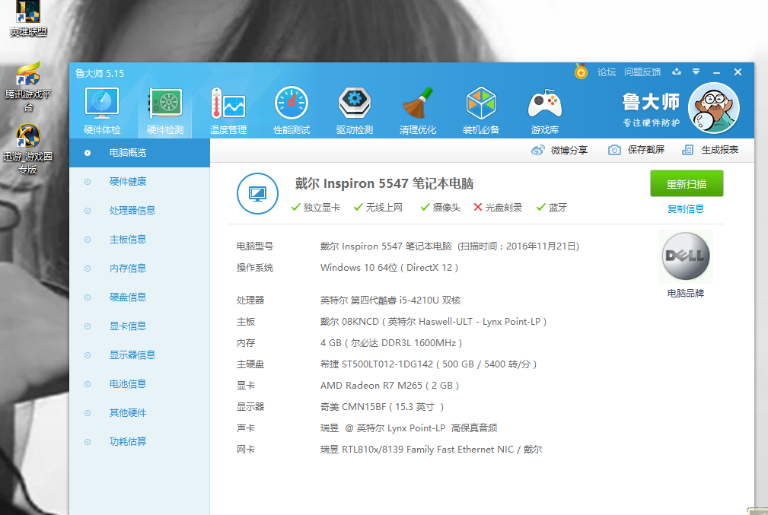Click the 08KNCD motherboard value
This screenshot has width=768, height=515.
click(433, 322)
